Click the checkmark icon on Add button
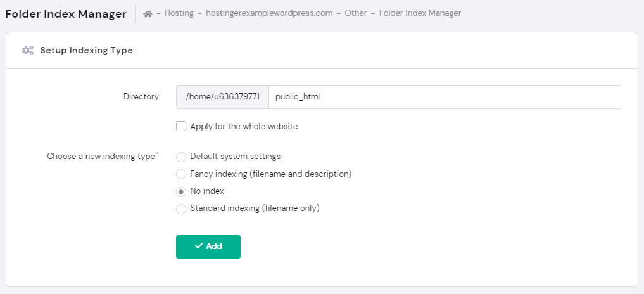Viewport: 644px width, 294px height. pyautogui.click(x=199, y=246)
